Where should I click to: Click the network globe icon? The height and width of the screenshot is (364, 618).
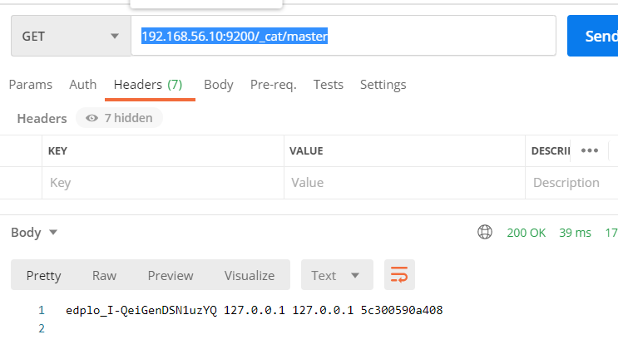[485, 232]
